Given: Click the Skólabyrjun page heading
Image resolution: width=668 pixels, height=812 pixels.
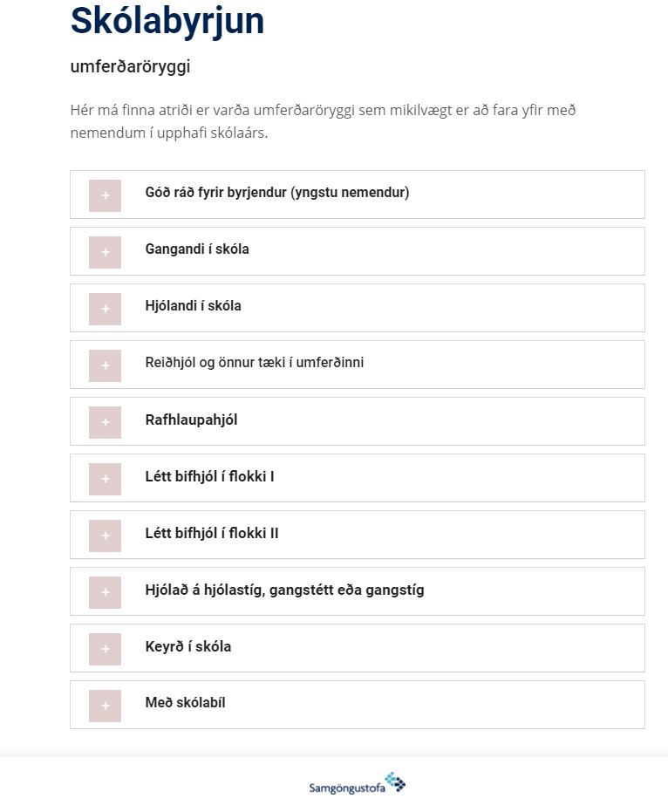Looking at the screenshot, I should tap(167, 21).
